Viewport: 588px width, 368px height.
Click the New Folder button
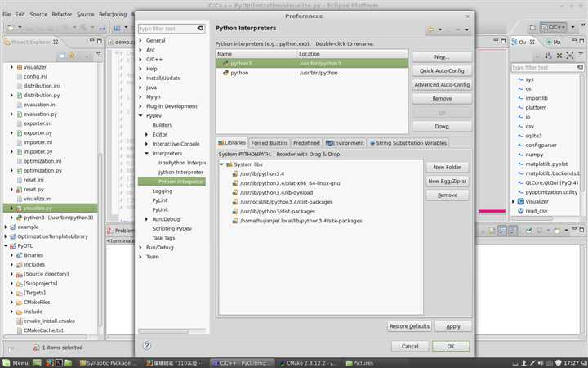click(447, 167)
